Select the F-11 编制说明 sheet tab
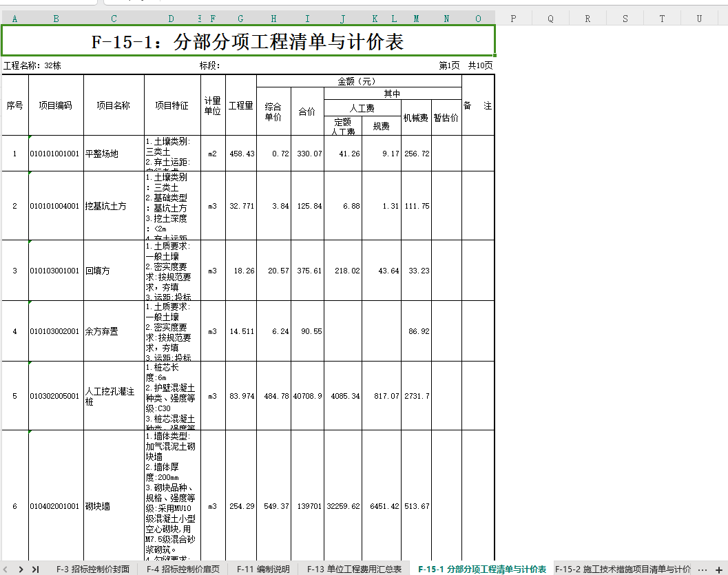728x575 pixels. pyautogui.click(x=263, y=569)
